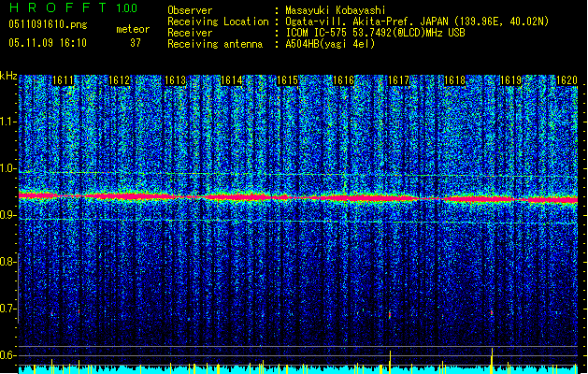Click the 05.11.09 16:10 date stamp
588x374 pixels.
(x=46, y=42)
